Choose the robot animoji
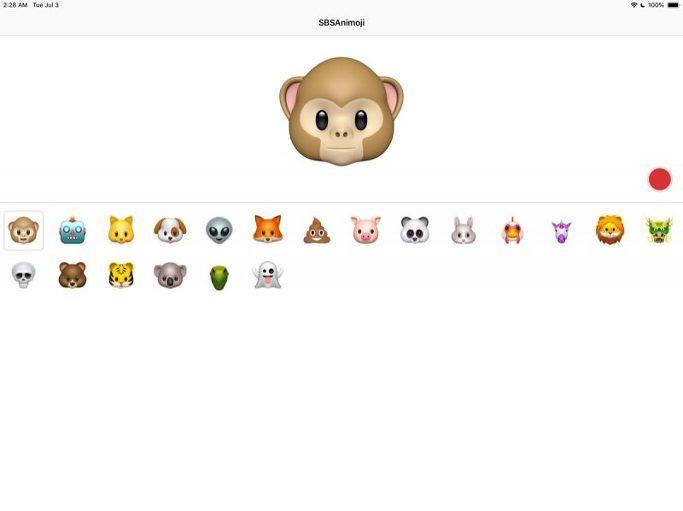The image size is (683, 511). pos(72,230)
